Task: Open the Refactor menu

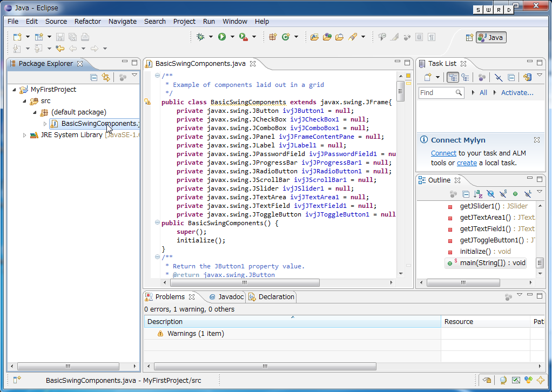Action: [x=87, y=22]
